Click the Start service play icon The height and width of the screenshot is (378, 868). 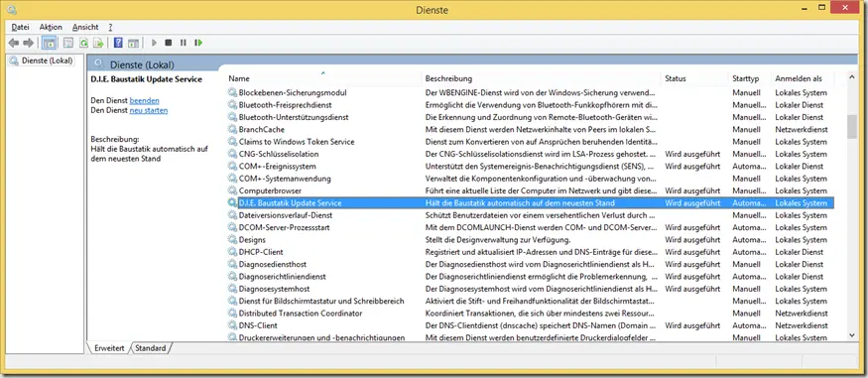coord(154,43)
